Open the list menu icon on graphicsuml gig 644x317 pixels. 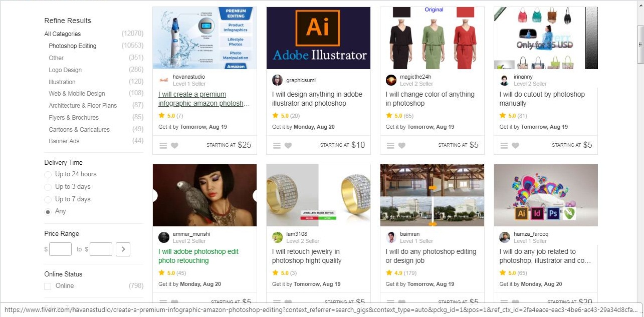(277, 146)
